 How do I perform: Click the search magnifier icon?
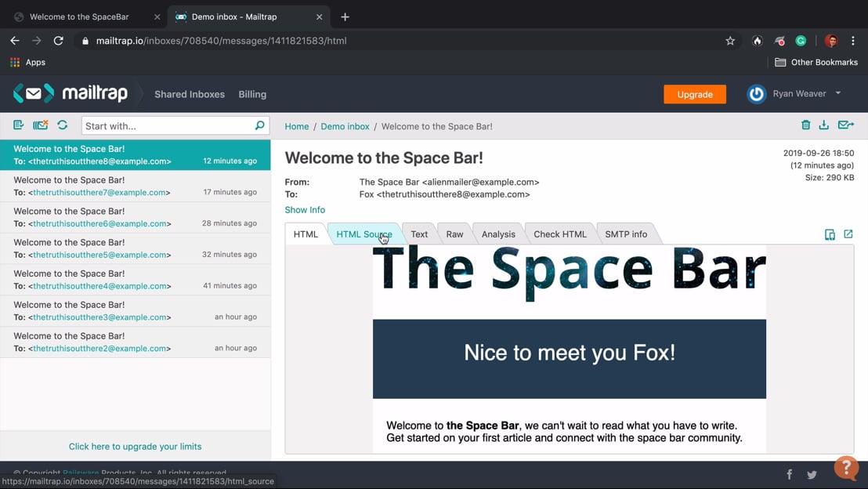point(259,125)
